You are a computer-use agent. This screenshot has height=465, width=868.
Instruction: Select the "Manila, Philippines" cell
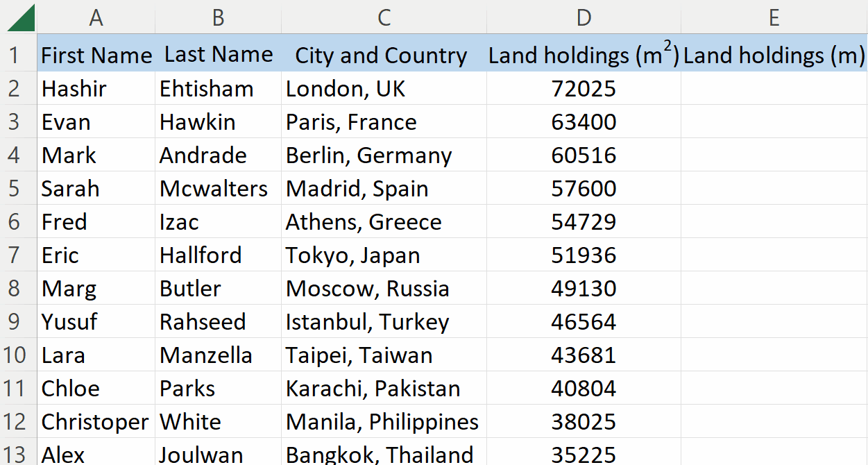point(384,421)
